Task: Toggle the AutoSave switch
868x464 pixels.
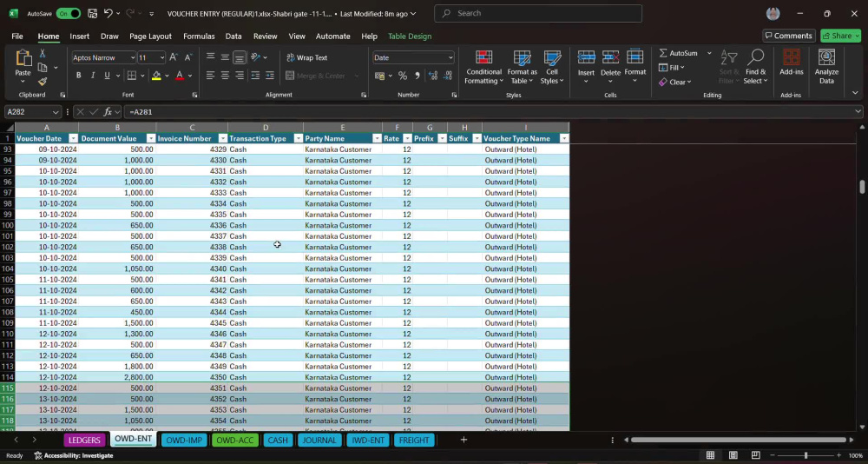Action: (x=68, y=13)
